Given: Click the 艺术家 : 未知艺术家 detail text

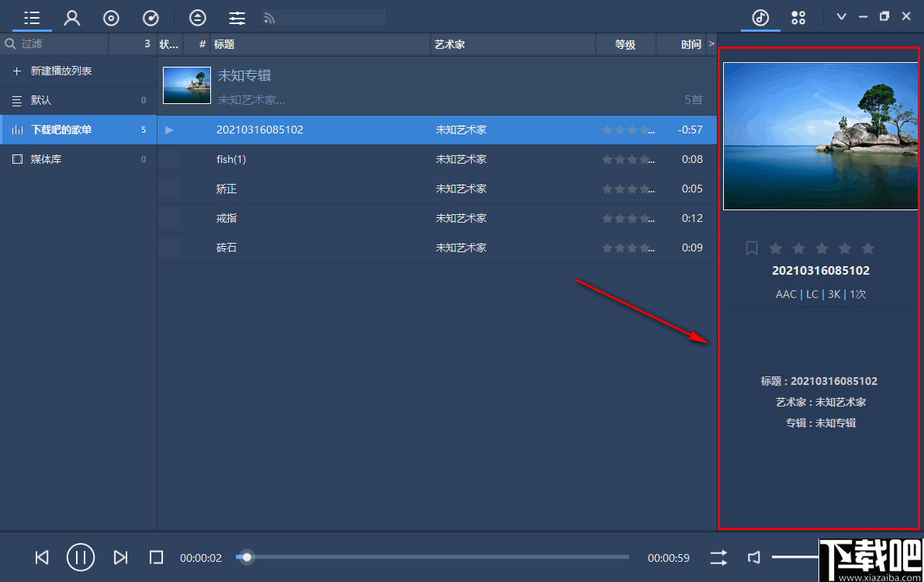Looking at the screenshot, I should pos(820,402).
